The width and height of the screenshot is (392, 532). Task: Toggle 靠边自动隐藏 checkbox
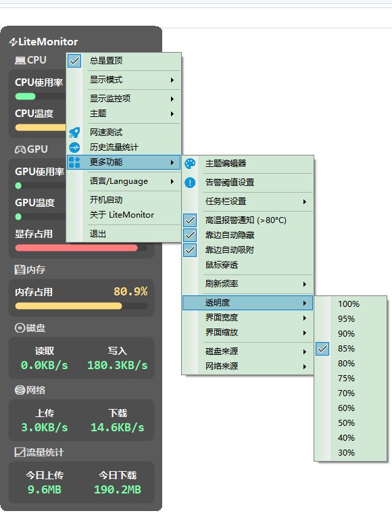coord(190,235)
